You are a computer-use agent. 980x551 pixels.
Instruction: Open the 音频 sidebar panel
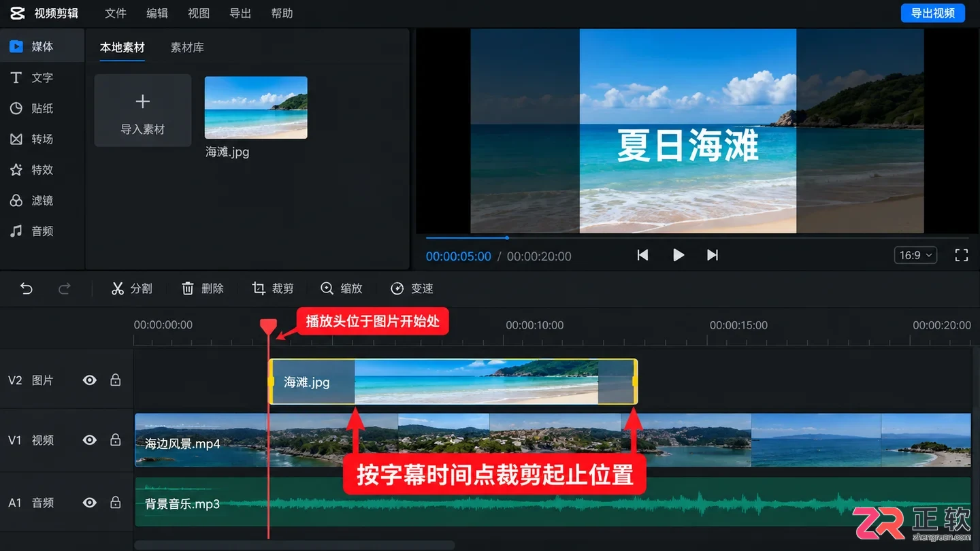(x=42, y=231)
